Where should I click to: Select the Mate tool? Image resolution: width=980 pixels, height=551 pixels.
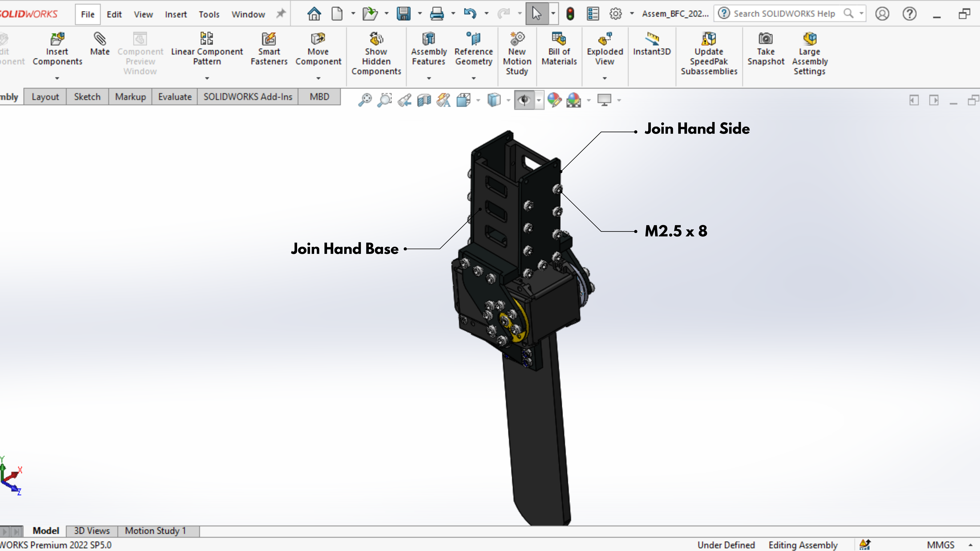[100, 44]
